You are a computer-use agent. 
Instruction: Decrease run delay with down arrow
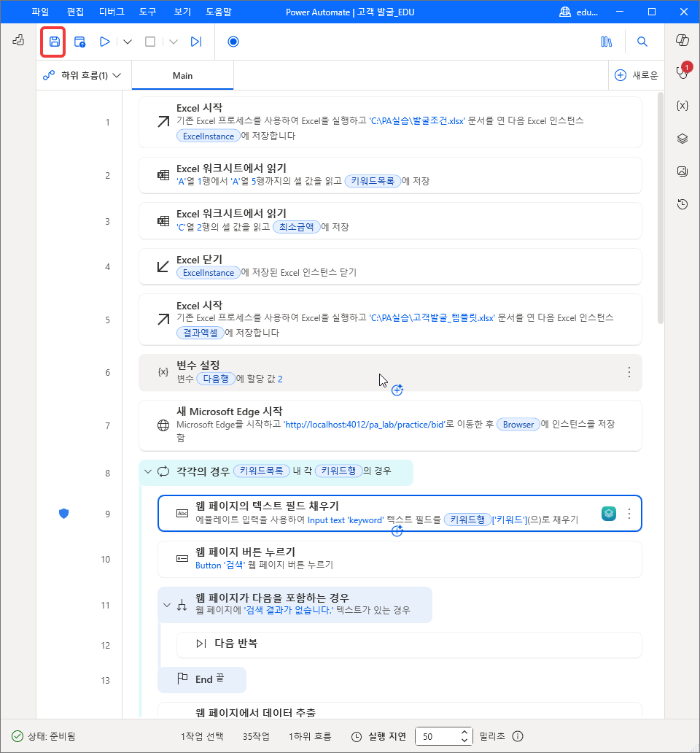464,740
